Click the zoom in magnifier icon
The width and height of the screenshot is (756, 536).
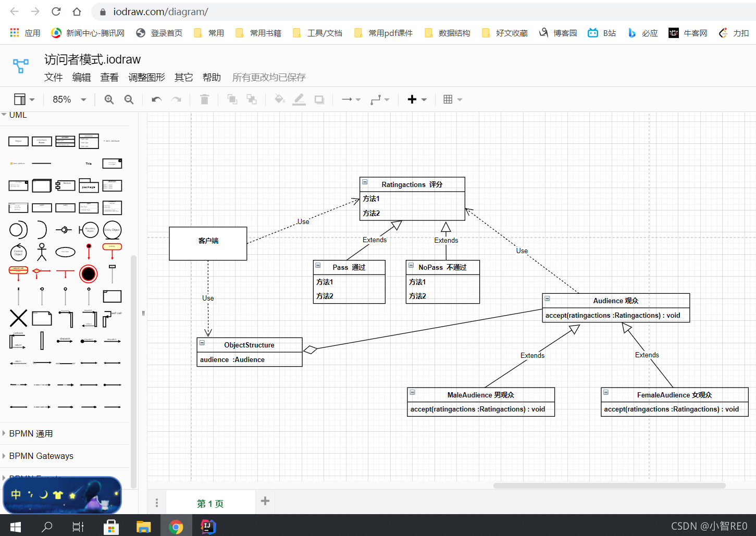(109, 99)
